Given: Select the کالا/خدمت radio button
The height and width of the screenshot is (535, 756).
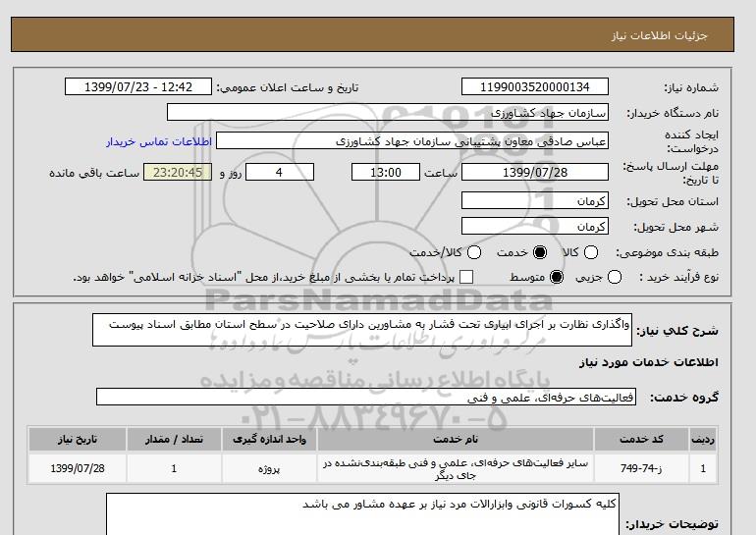Looking at the screenshot, I should pyautogui.click(x=474, y=252).
